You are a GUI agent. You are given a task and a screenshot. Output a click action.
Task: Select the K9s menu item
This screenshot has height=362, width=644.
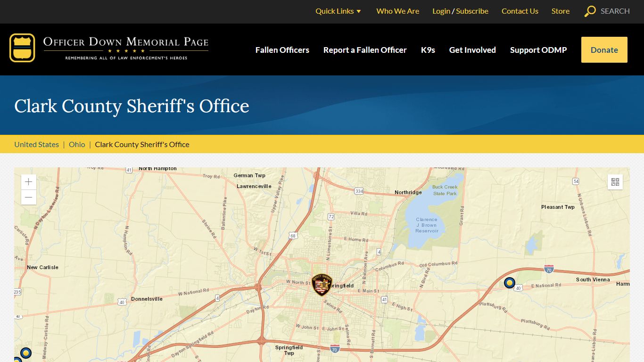428,50
